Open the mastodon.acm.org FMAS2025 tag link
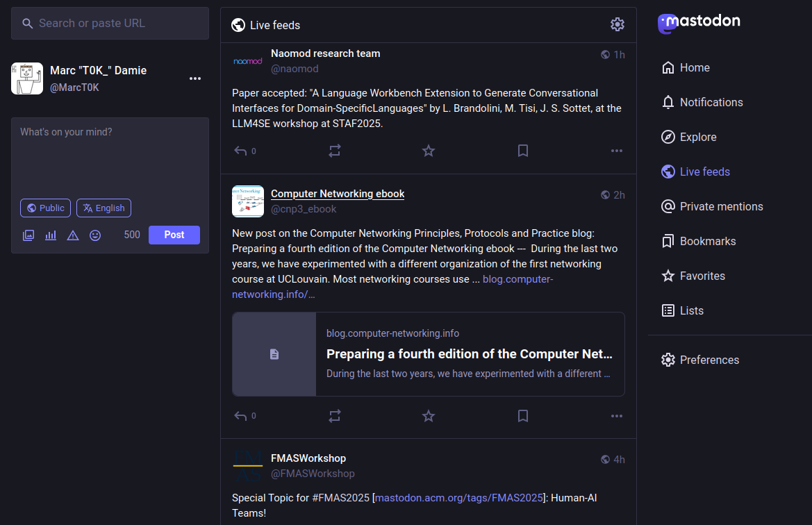 [x=458, y=498]
